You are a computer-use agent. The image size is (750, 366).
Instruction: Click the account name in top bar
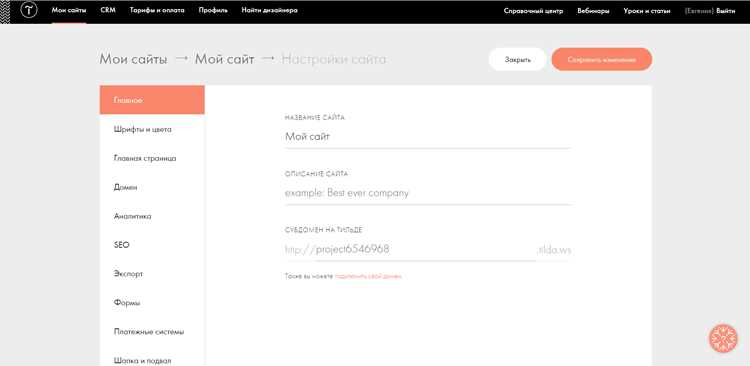699,11
